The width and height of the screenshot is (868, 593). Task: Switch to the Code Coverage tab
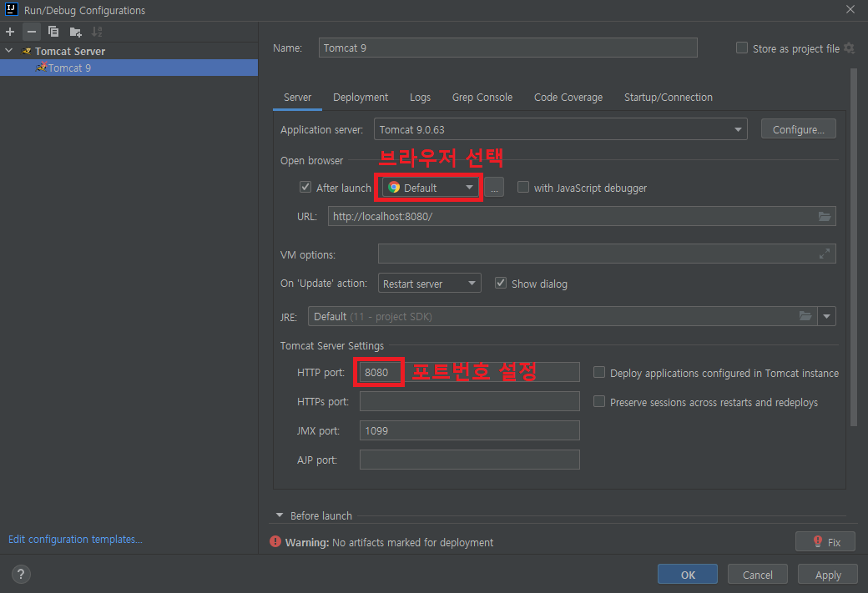click(568, 98)
